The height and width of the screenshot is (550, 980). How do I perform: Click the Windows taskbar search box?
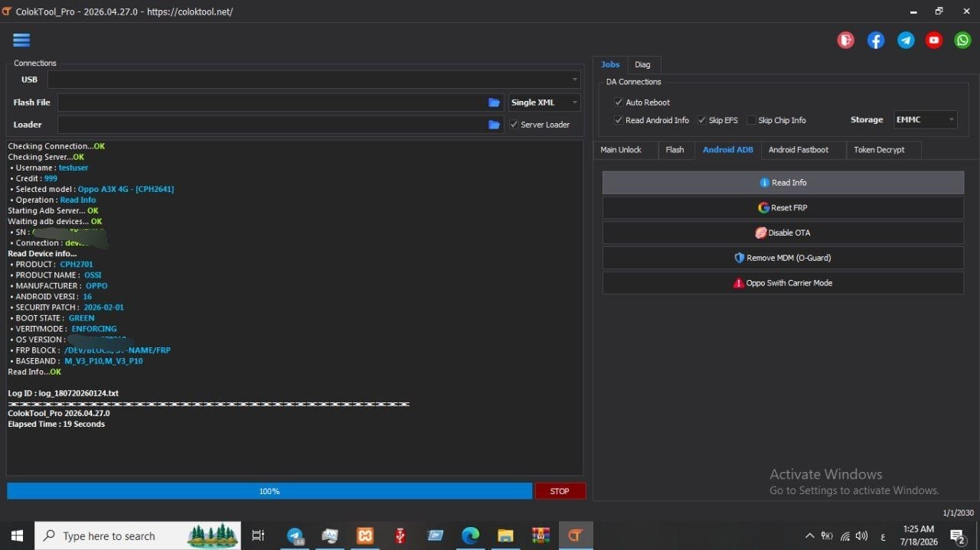[x=138, y=535]
